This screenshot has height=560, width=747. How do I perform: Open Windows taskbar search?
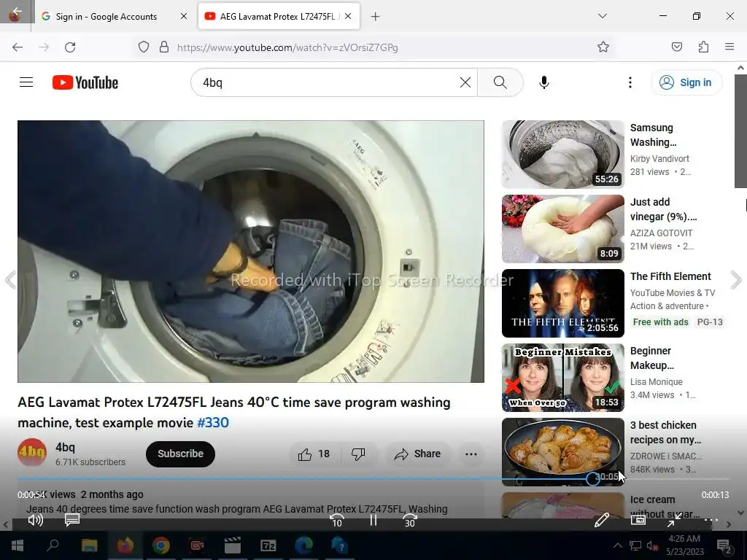53,545
